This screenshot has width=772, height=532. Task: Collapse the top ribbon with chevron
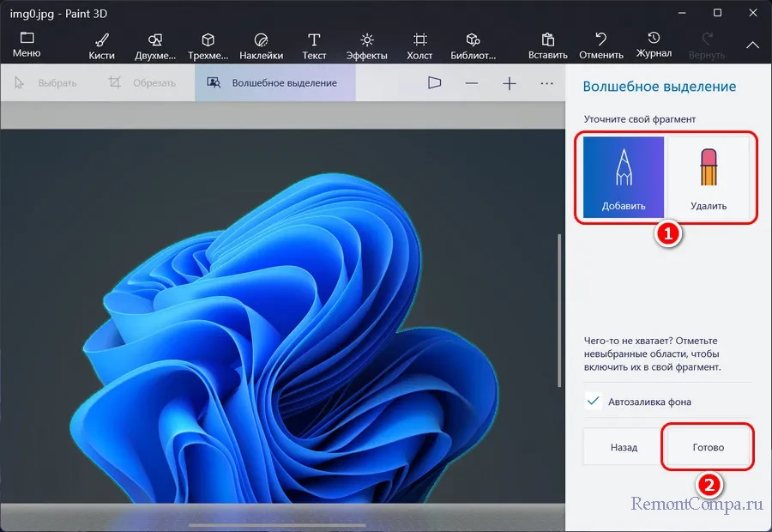[752, 45]
